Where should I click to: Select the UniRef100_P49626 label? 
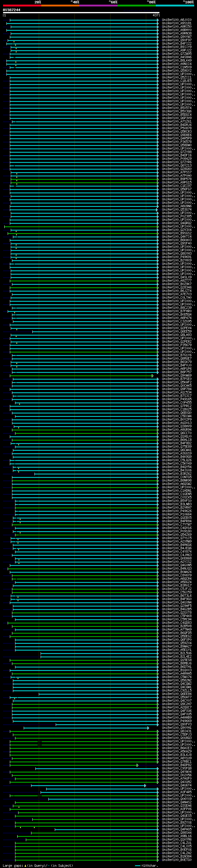177,511
